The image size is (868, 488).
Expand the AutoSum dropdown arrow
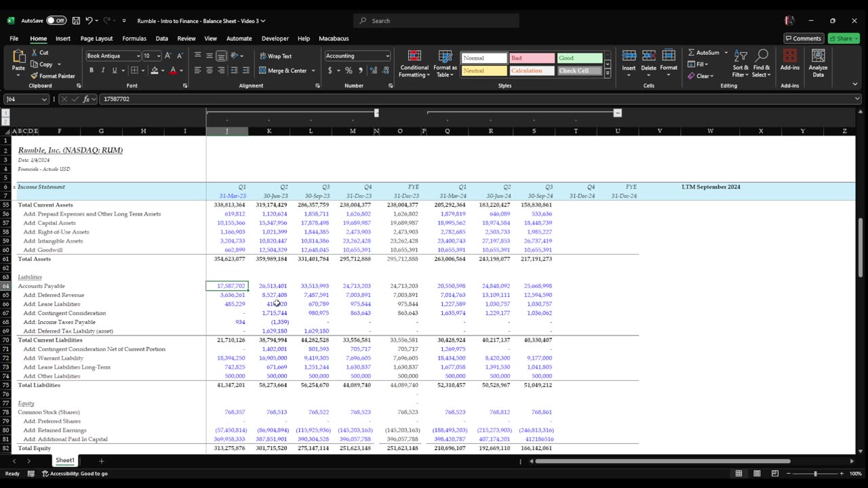tap(726, 53)
